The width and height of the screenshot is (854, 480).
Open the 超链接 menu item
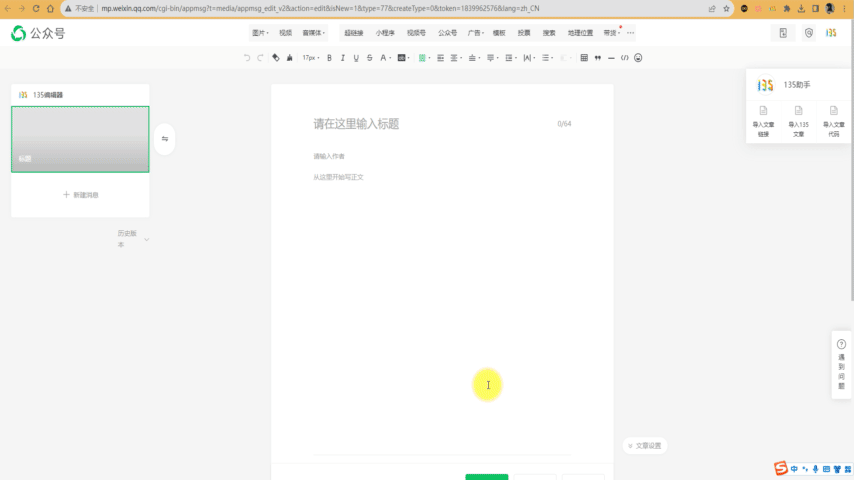(x=353, y=33)
